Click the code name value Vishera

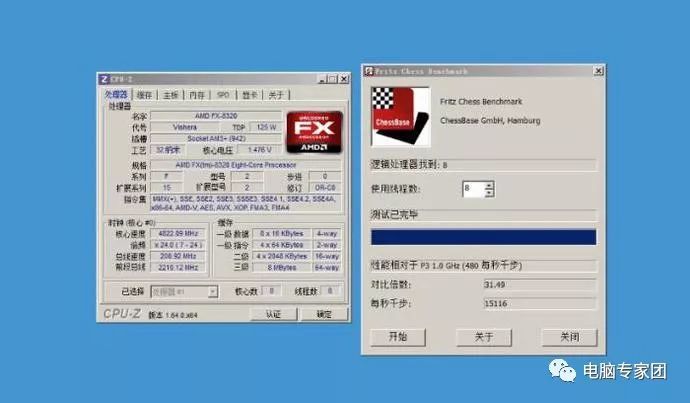point(185,127)
